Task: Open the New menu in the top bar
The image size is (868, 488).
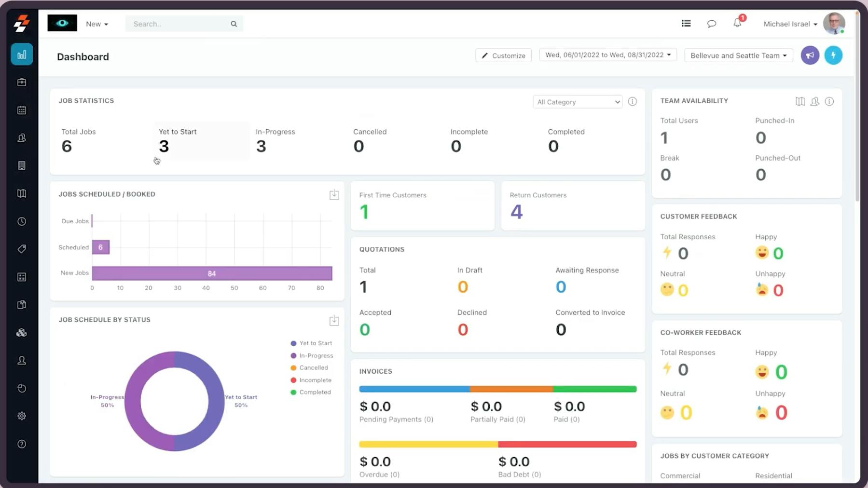Action: click(96, 23)
